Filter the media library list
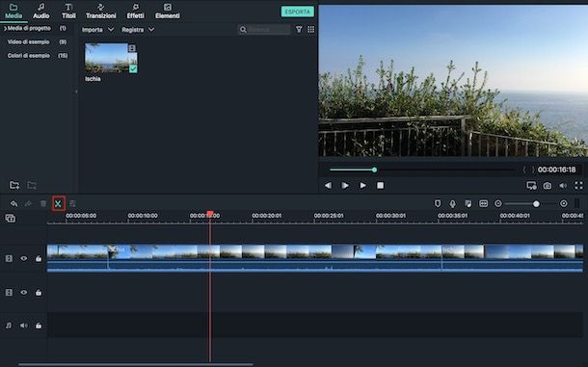The image size is (588, 367). tap(299, 29)
